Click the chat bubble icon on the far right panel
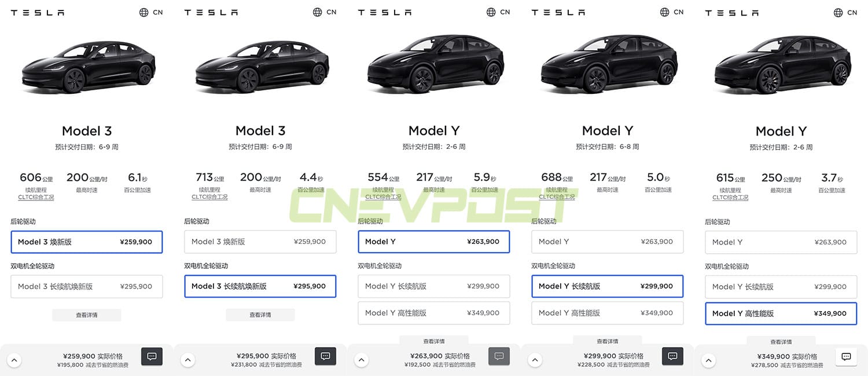Image resolution: width=868 pixels, height=376 pixels. pos(846,357)
